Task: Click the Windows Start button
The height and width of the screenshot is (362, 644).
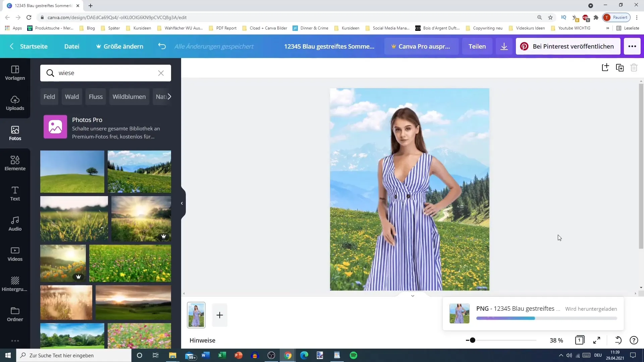Action: [8, 355]
